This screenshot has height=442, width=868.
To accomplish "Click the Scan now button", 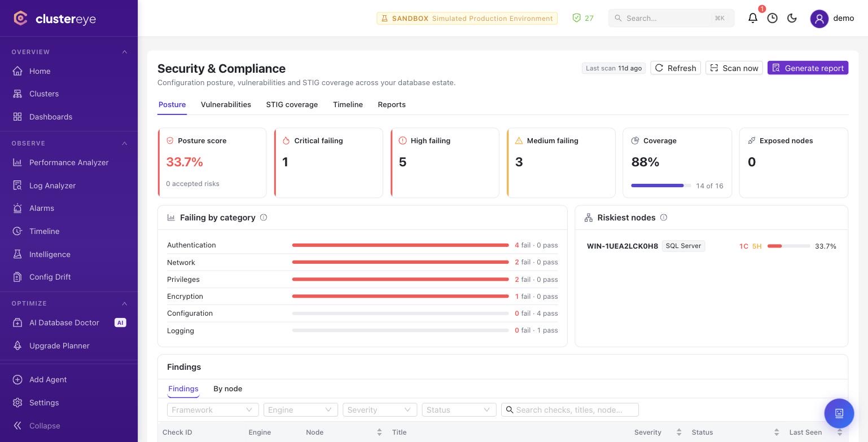I will click(x=734, y=68).
